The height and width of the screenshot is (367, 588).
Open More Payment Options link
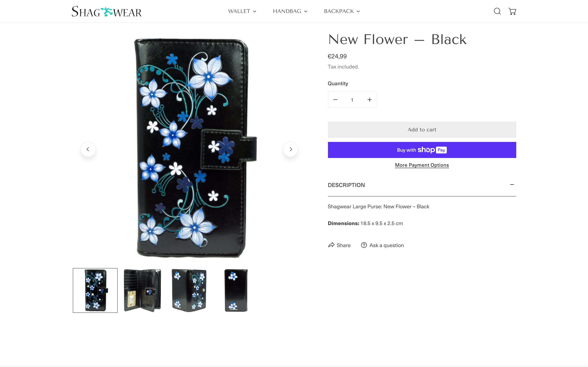point(422,165)
